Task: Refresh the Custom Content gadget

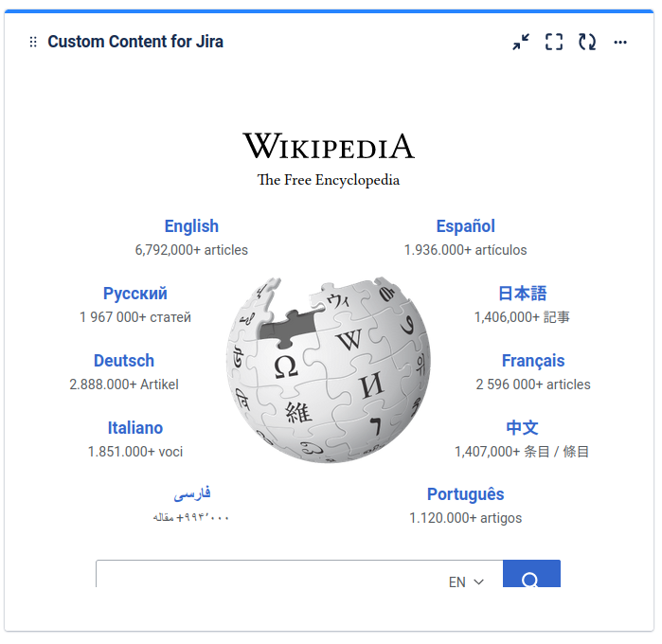Action: coord(587,42)
